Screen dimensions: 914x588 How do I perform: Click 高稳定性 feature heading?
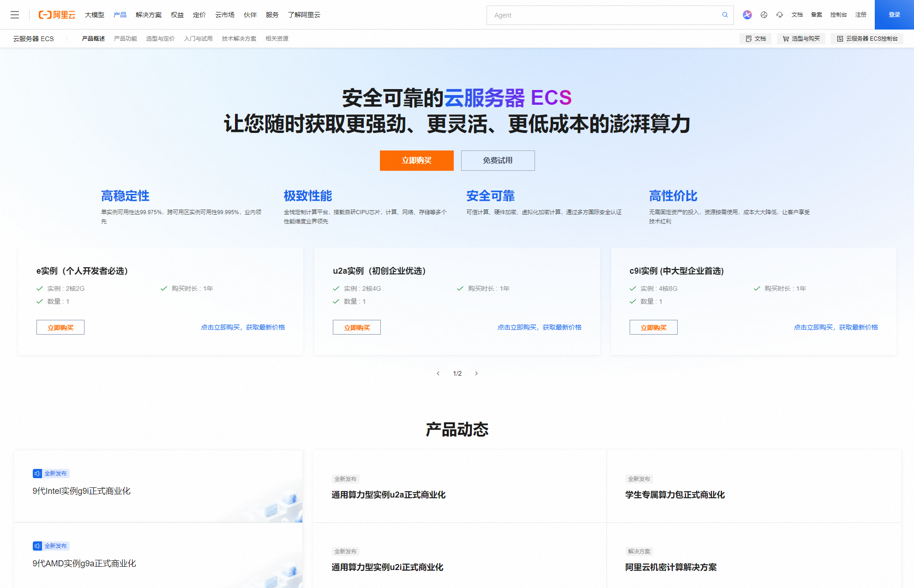pos(125,196)
